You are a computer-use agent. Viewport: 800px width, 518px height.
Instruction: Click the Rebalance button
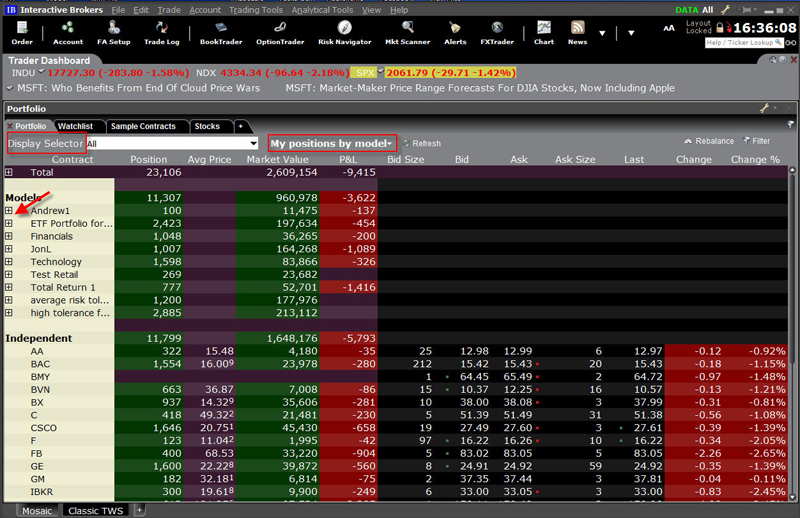click(709, 141)
